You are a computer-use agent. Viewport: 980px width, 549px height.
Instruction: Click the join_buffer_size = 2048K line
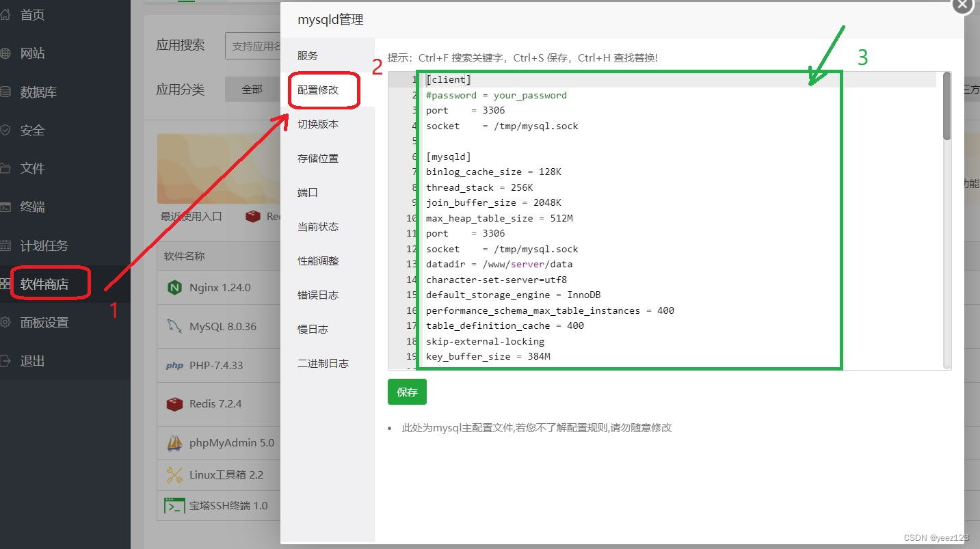pos(494,203)
